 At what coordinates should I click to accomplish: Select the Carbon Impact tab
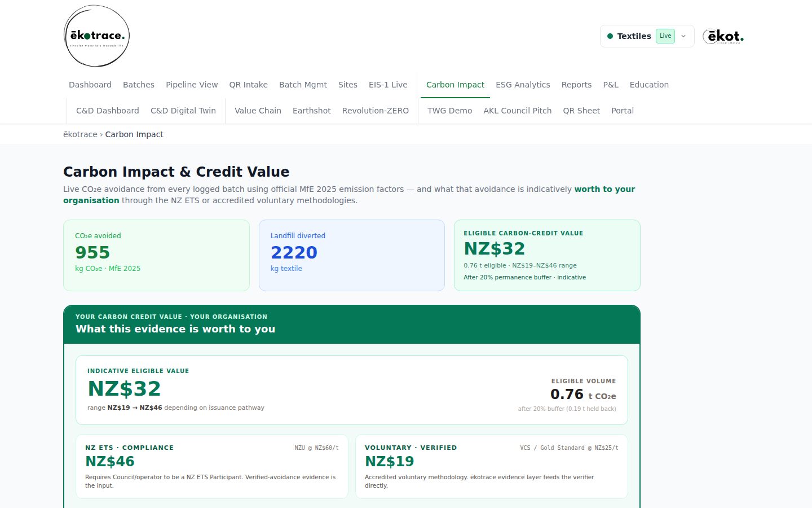click(455, 85)
